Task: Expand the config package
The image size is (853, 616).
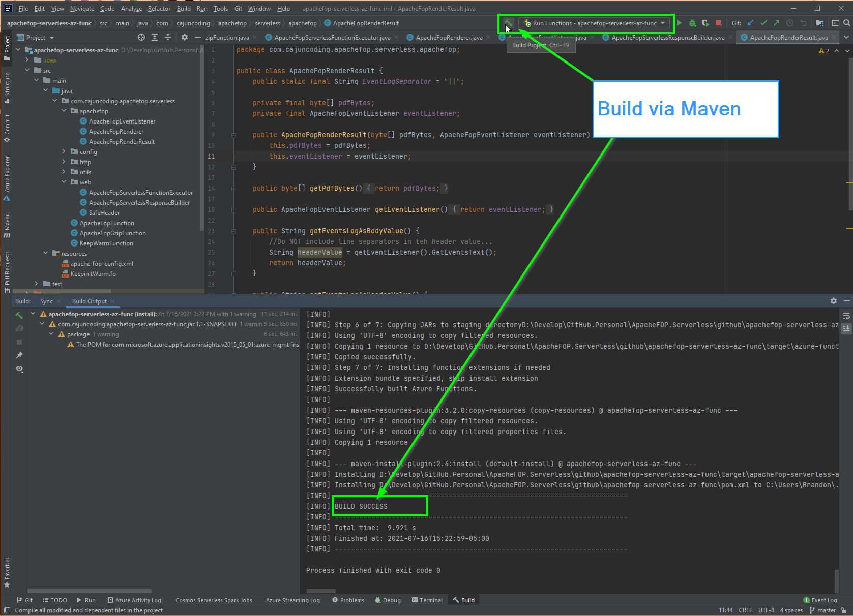Action: click(64, 151)
